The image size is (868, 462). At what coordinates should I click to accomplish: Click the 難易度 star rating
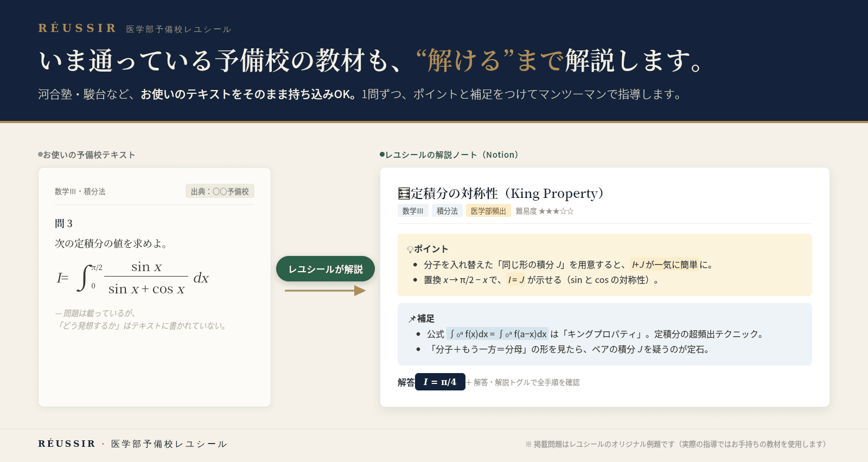coord(545,211)
